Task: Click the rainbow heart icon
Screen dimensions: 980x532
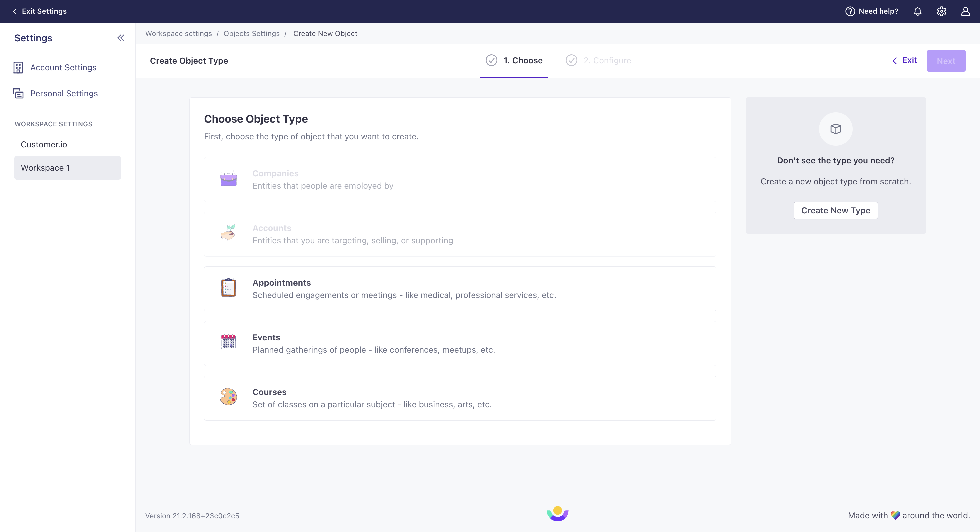Action: pos(895,515)
